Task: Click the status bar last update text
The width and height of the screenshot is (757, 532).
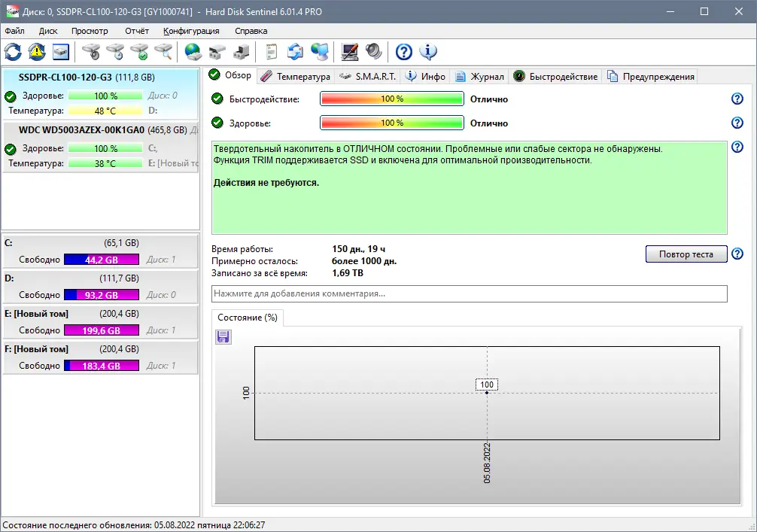Action: [x=134, y=524]
